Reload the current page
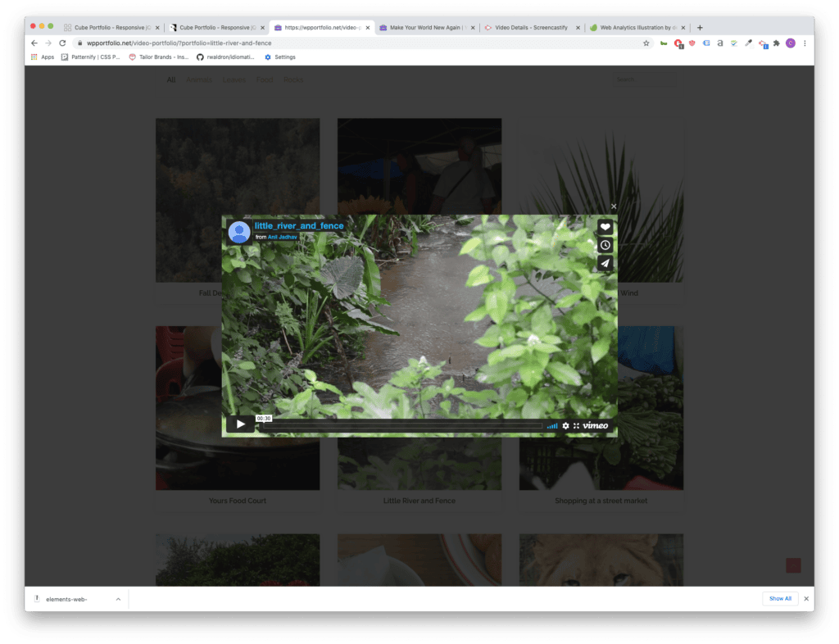Image resolution: width=839 pixels, height=644 pixels. (62, 43)
